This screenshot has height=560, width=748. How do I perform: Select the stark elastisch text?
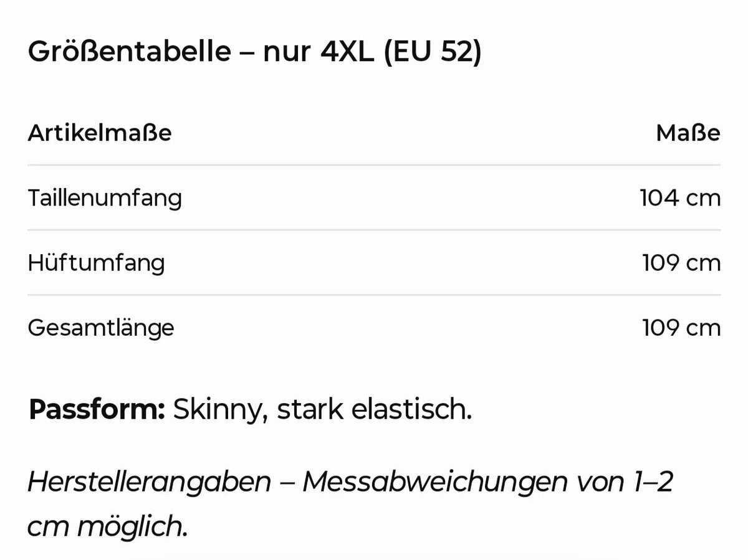pos(374,410)
